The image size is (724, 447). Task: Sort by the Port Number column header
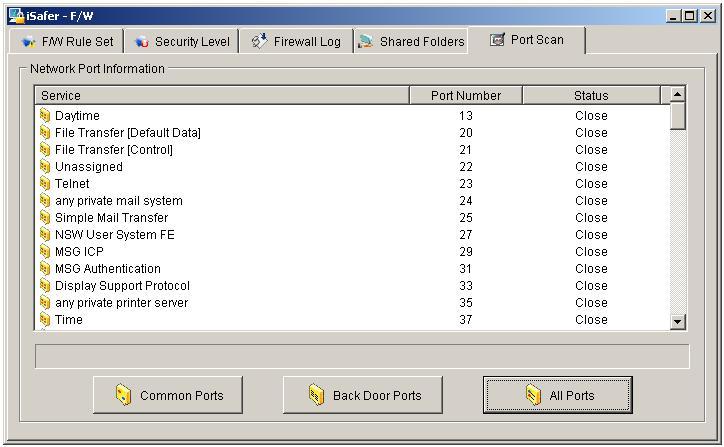pyautogui.click(x=466, y=95)
